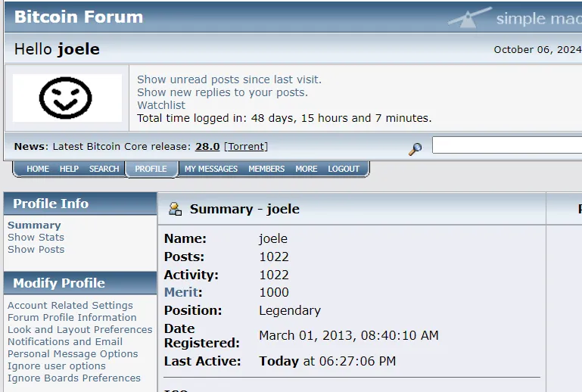
Task: Click the 'Hello joele' greeting text
Action: pyautogui.click(x=57, y=49)
